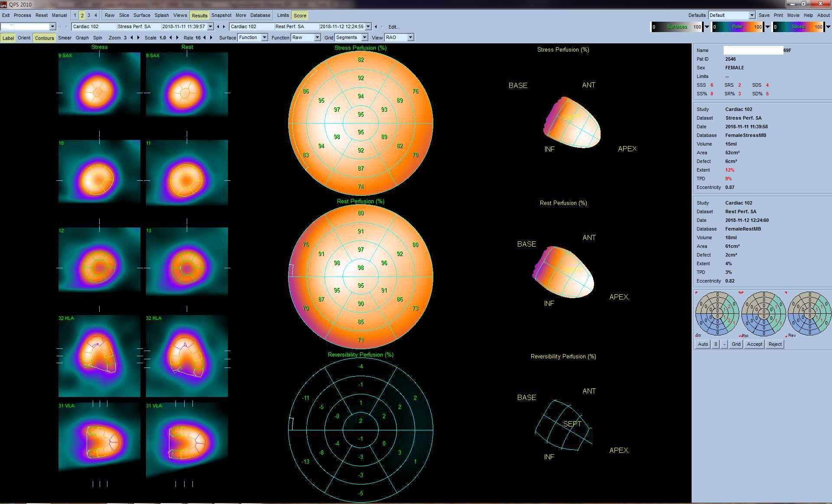Select dataset layout 1
The height and width of the screenshot is (504, 832).
pyautogui.click(x=75, y=16)
